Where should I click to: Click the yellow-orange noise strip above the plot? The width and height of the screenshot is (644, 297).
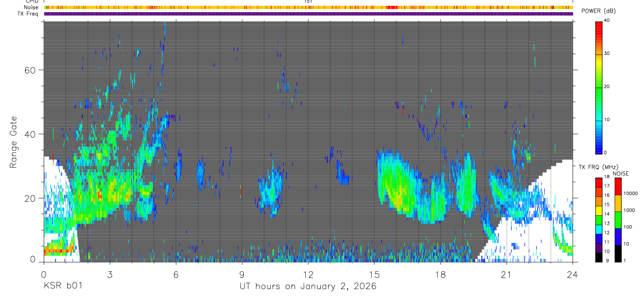point(308,7)
